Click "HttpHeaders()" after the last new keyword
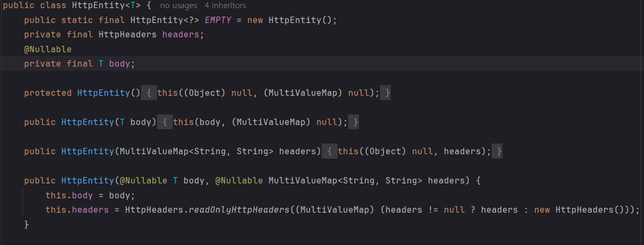Screen dimensions: 644x245 [590, 210]
